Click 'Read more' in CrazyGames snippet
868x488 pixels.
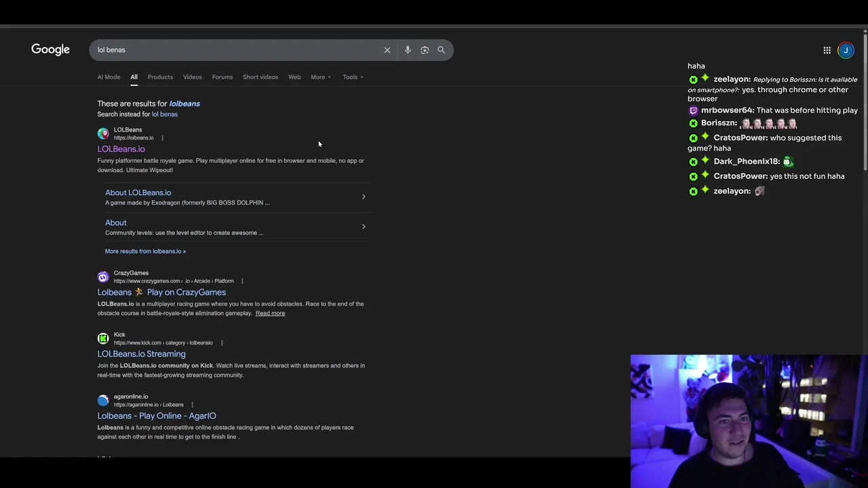[x=270, y=313]
